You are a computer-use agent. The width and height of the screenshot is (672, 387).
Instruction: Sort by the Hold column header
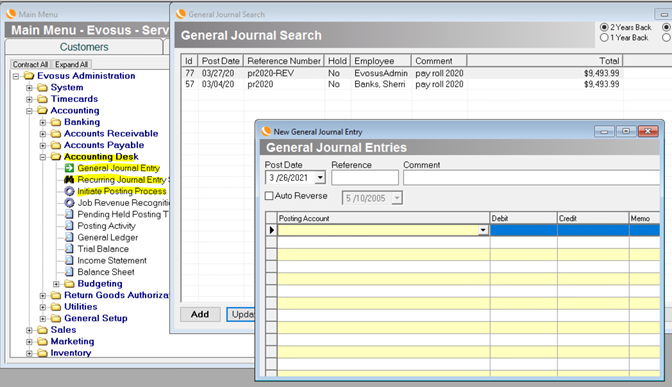(x=337, y=61)
